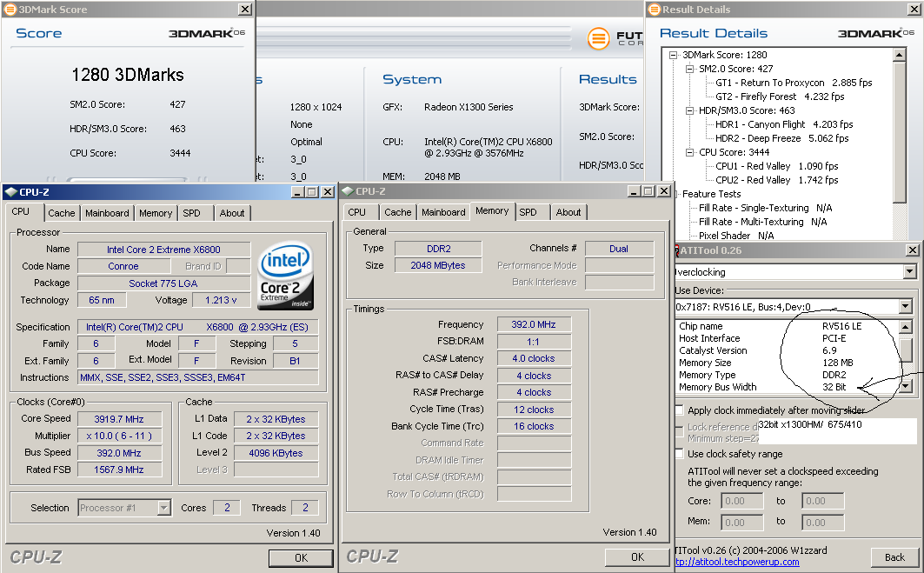Click the Core Speed 3919.7 MHz value
The height and width of the screenshot is (573, 924).
point(119,419)
